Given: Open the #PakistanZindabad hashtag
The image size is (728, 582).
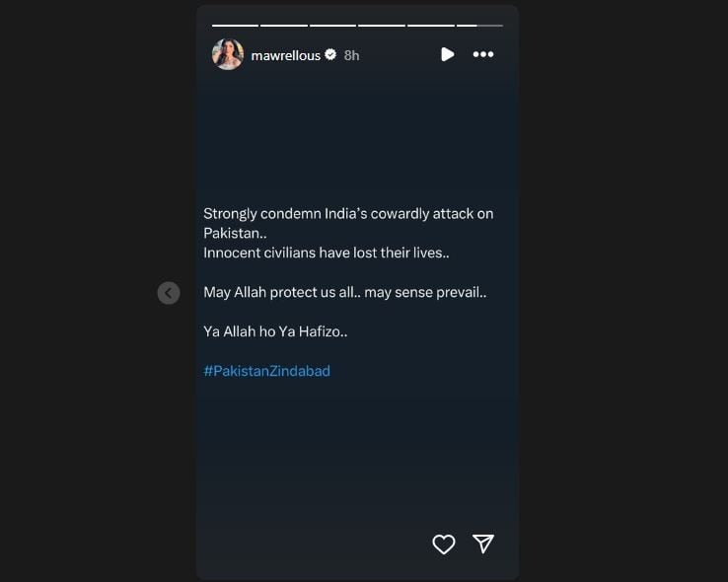Looking at the screenshot, I should click(267, 371).
